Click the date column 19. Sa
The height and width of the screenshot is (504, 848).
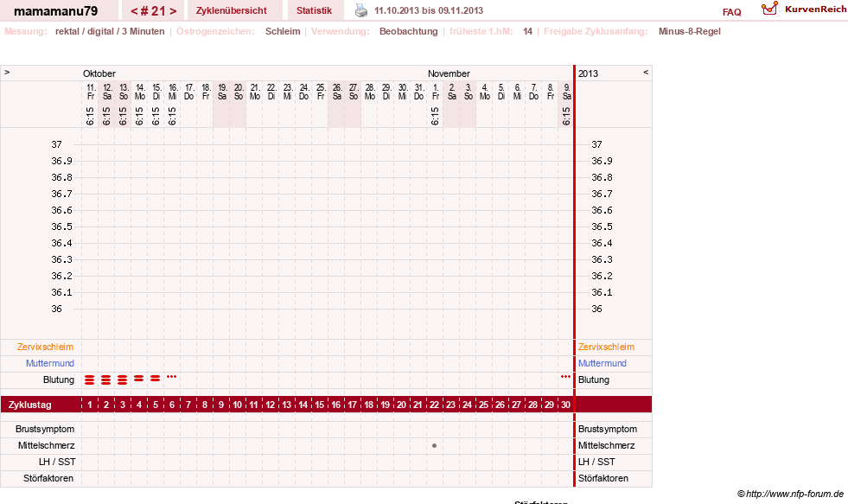point(222,92)
